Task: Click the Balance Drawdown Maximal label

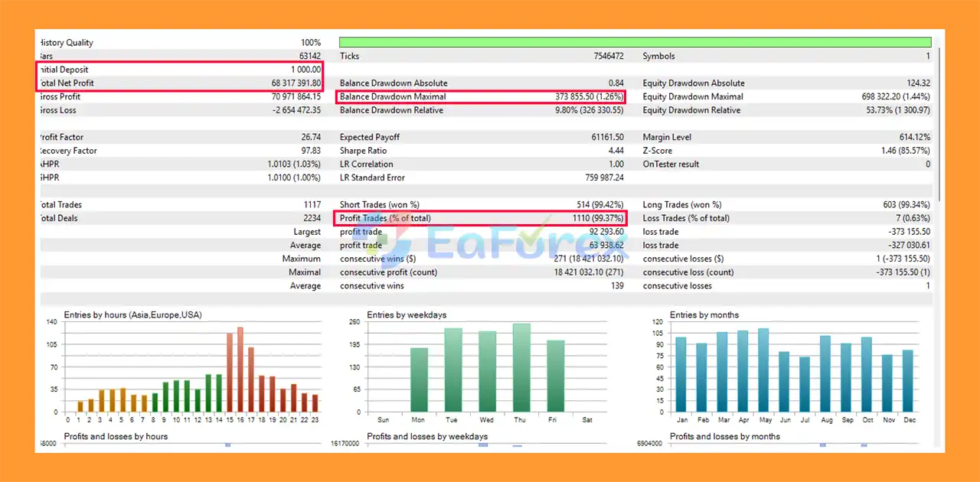Action: 393,97
